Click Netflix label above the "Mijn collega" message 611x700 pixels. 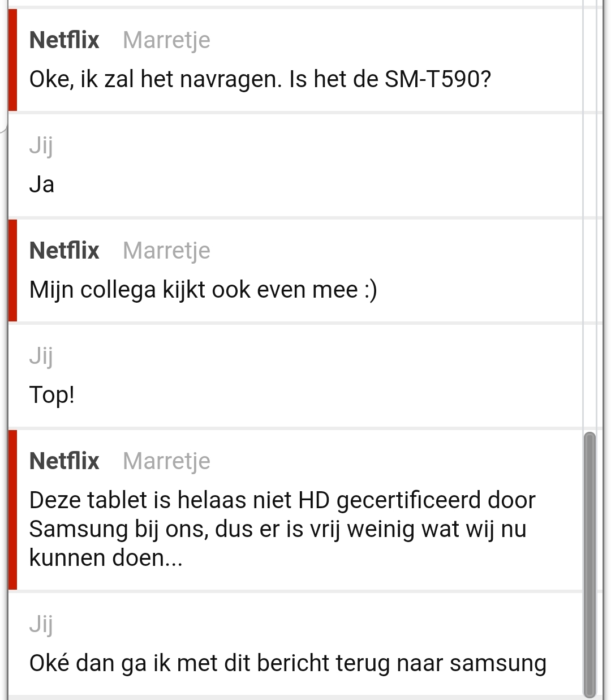pyautogui.click(x=64, y=251)
